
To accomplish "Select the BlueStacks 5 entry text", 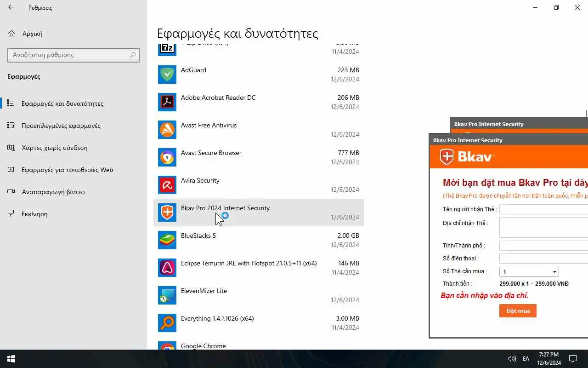I will [x=198, y=236].
